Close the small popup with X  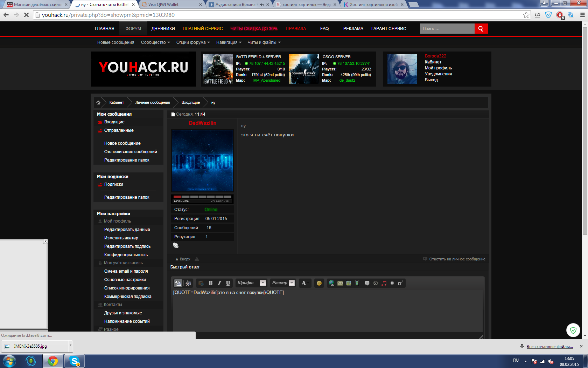pos(45,241)
